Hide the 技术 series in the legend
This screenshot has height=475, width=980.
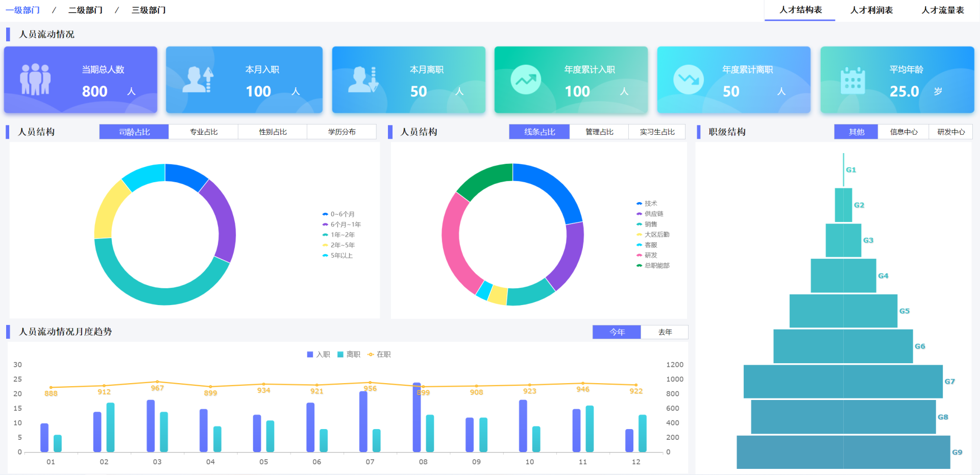click(x=639, y=204)
